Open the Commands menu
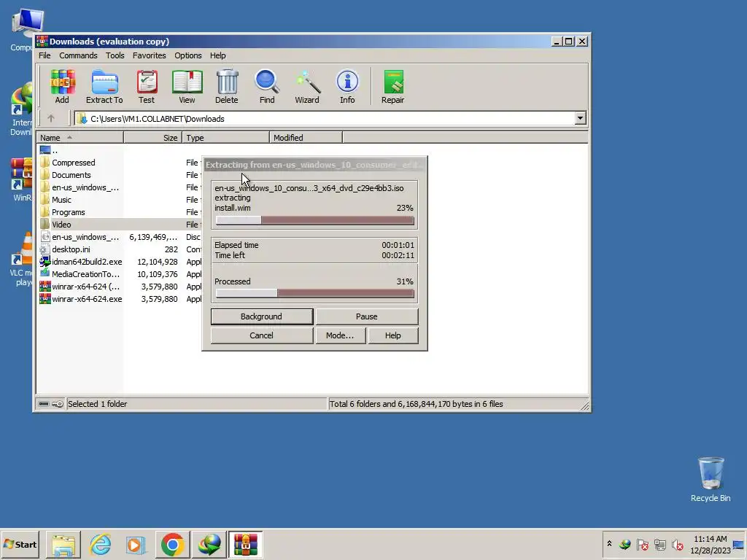This screenshot has height=560, width=747. (x=78, y=55)
